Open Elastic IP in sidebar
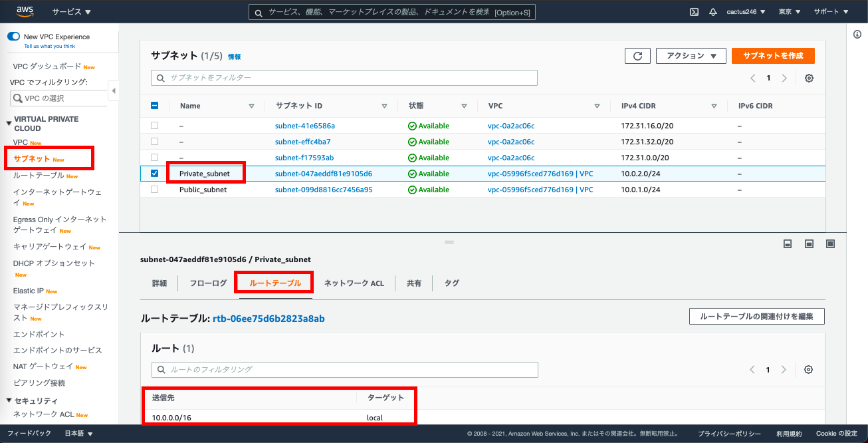 click(x=29, y=291)
